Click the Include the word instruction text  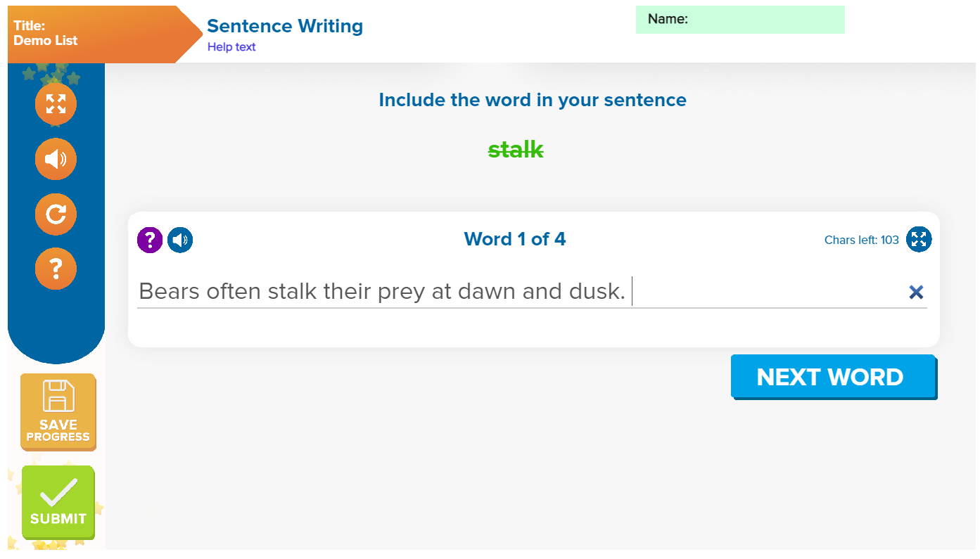pyautogui.click(x=532, y=100)
